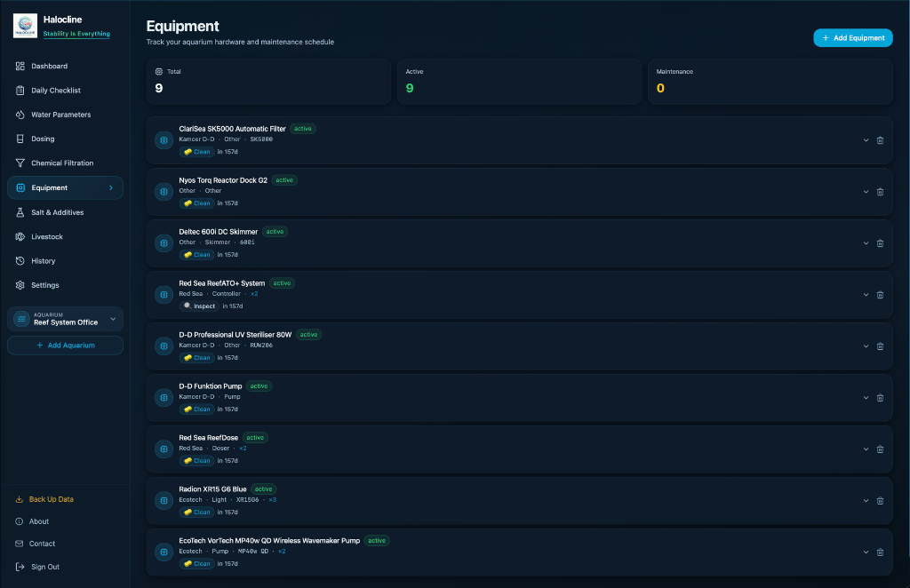
Task: Click the Maintenance count card
Action: pos(770,83)
